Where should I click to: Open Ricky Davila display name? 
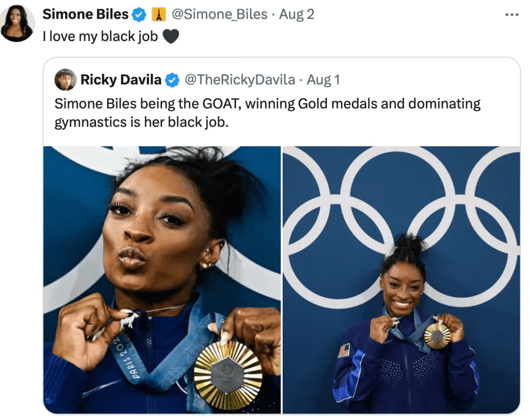pyautogui.click(x=121, y=79)
